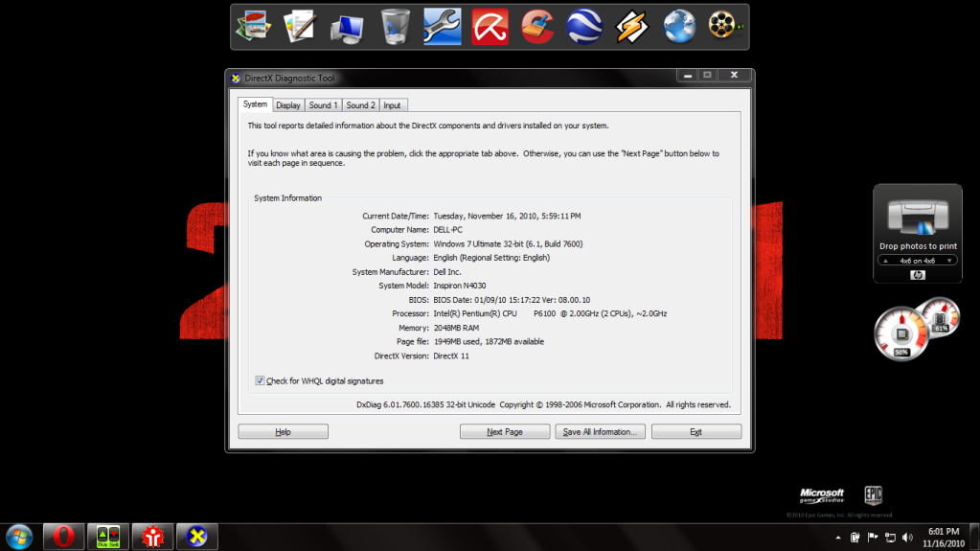Viewport: 980px width, 551px height.
Task: Launch the globe web browser dock icon
Action: [x=679, y=26]
